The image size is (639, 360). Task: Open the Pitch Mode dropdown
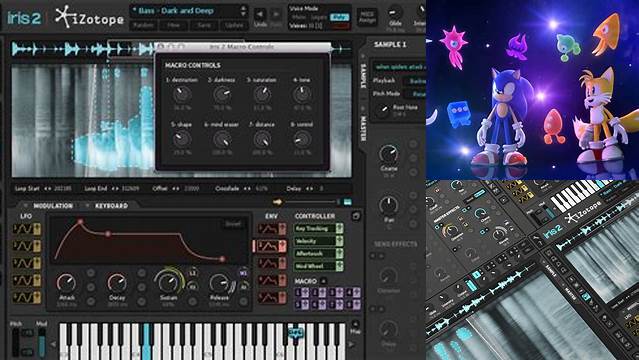[415, 94]
